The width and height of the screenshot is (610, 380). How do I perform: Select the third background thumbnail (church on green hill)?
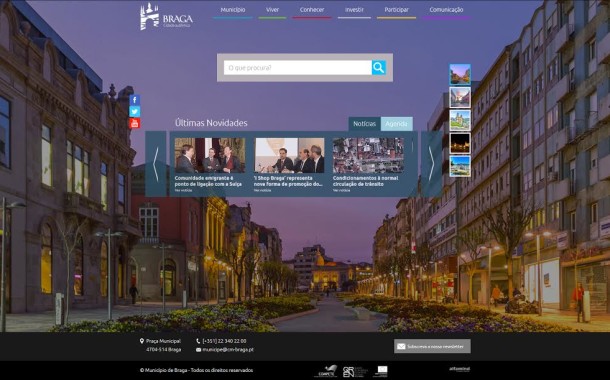(x=460, y=120)
